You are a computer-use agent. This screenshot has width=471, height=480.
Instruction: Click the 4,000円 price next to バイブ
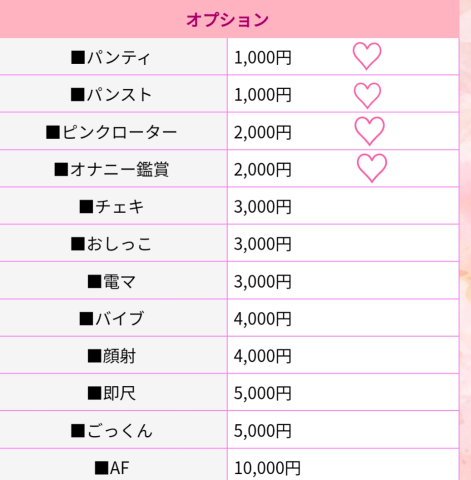pyautogui.click(x=262, y=319)
